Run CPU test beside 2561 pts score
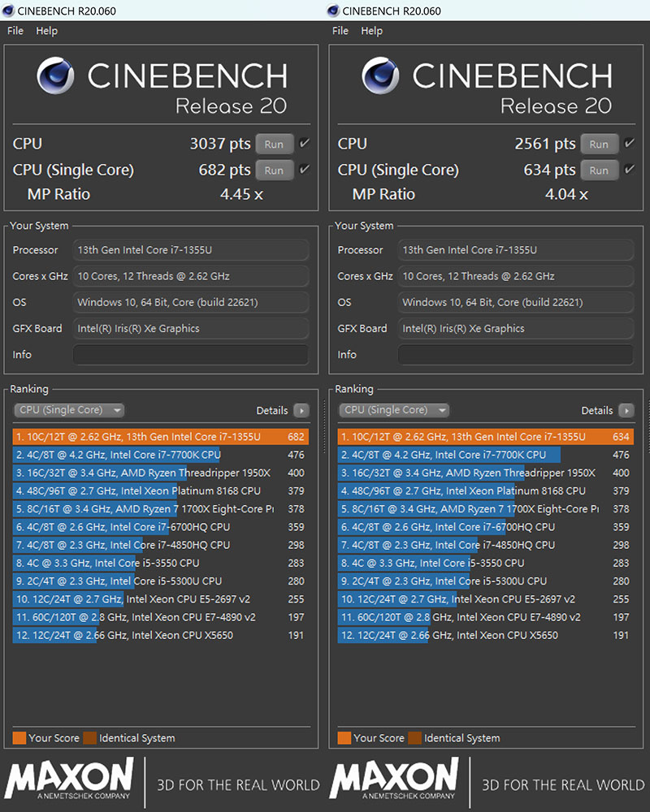The image size is (650, 812). 599,144
